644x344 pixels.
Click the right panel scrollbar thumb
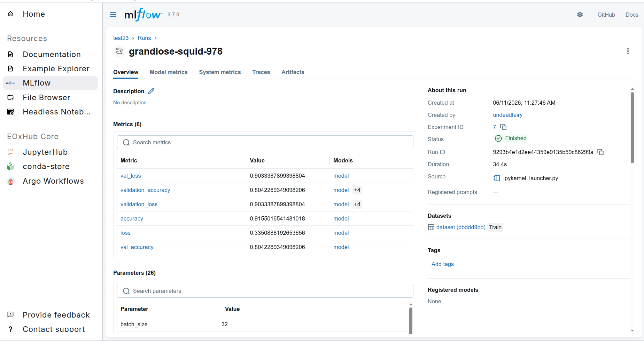coord(632,127)
